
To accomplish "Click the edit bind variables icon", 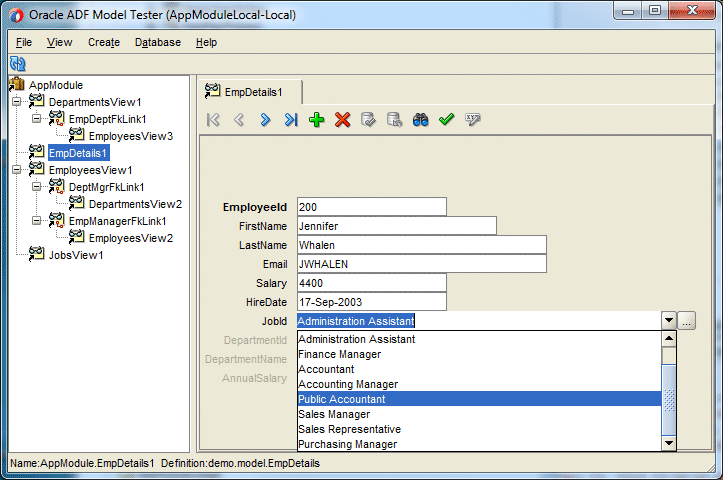I will [473, 120].
